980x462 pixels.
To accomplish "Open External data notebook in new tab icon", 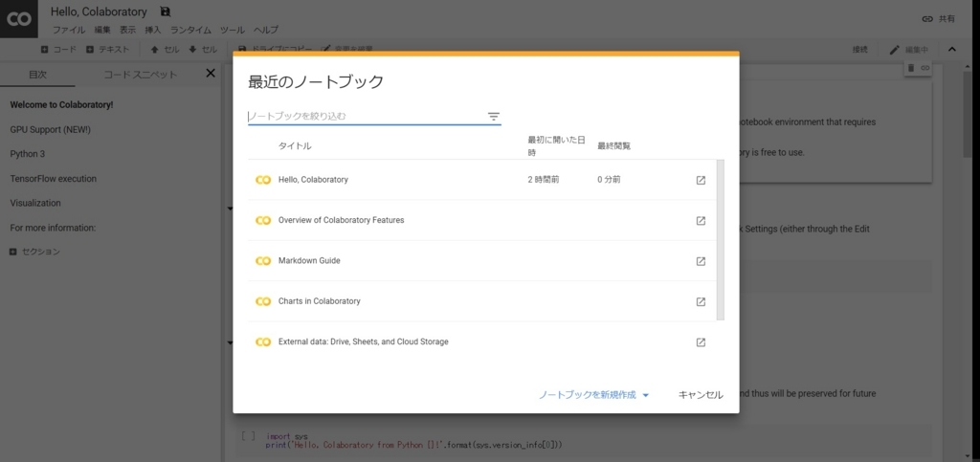I will [x=701, y=342].
